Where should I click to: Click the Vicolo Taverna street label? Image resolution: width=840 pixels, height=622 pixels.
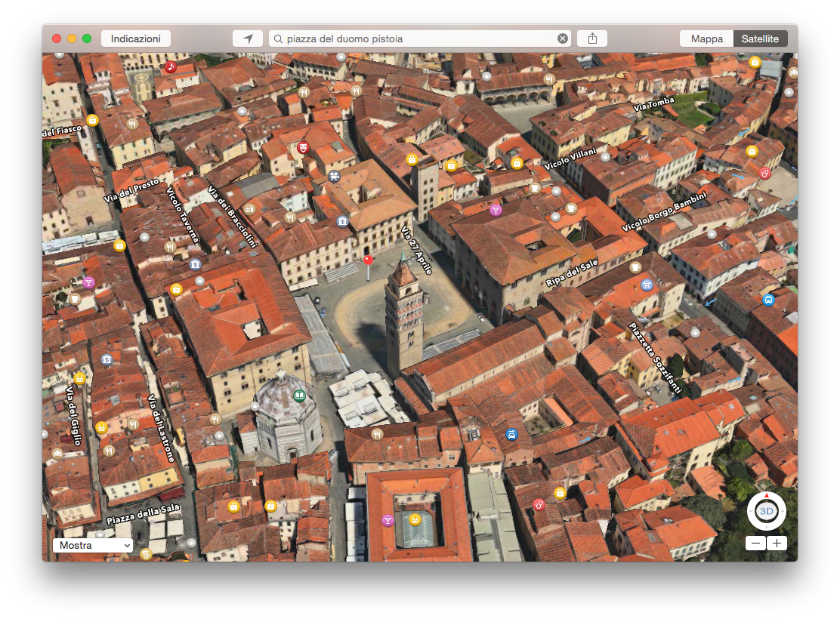tap(182, 214)
